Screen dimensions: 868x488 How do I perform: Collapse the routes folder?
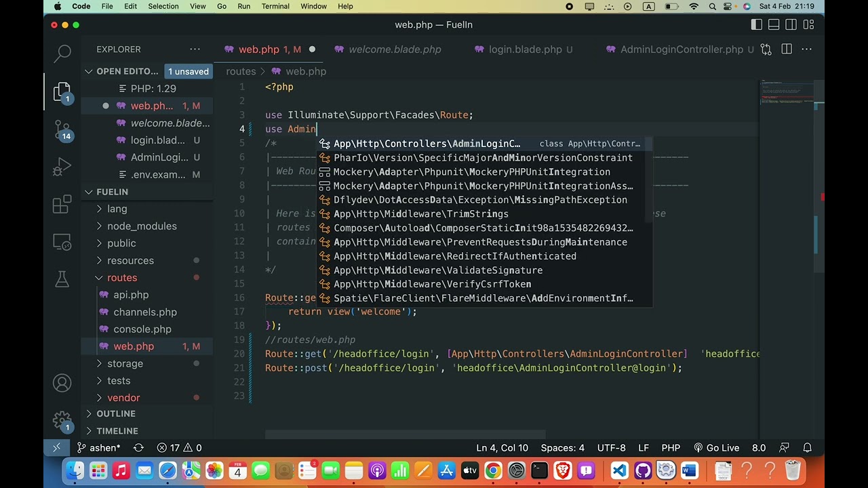click(x=122, y=278)
